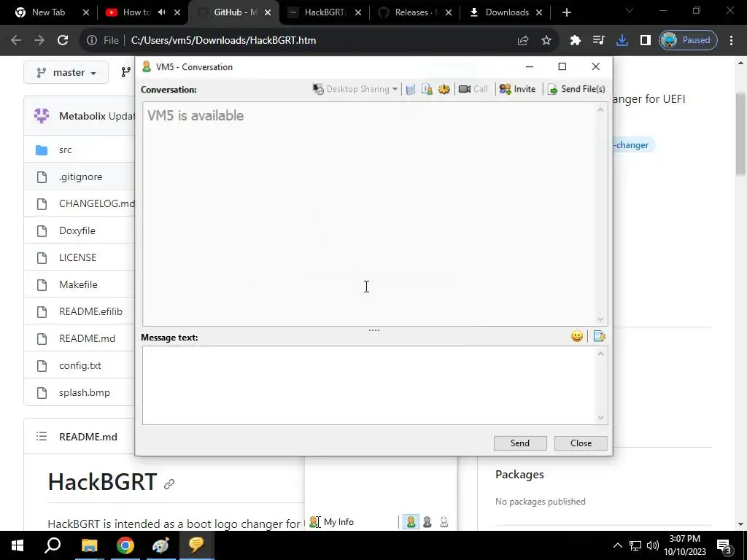This screenshot has height=560, width=747.
Task: Open Makefile in file list
Action: click(78, 285)
